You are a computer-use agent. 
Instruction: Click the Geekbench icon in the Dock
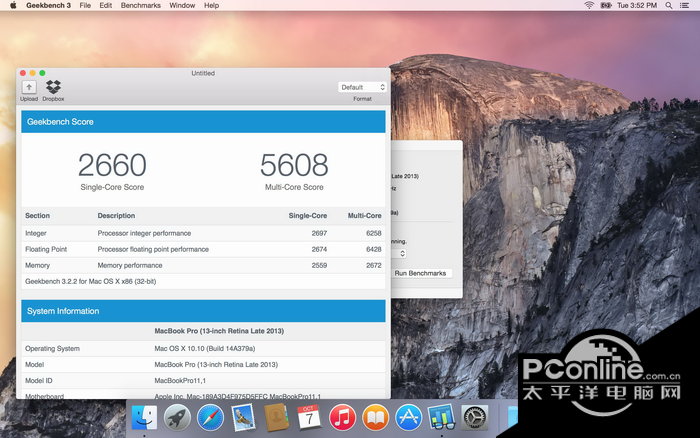[441, 418]
